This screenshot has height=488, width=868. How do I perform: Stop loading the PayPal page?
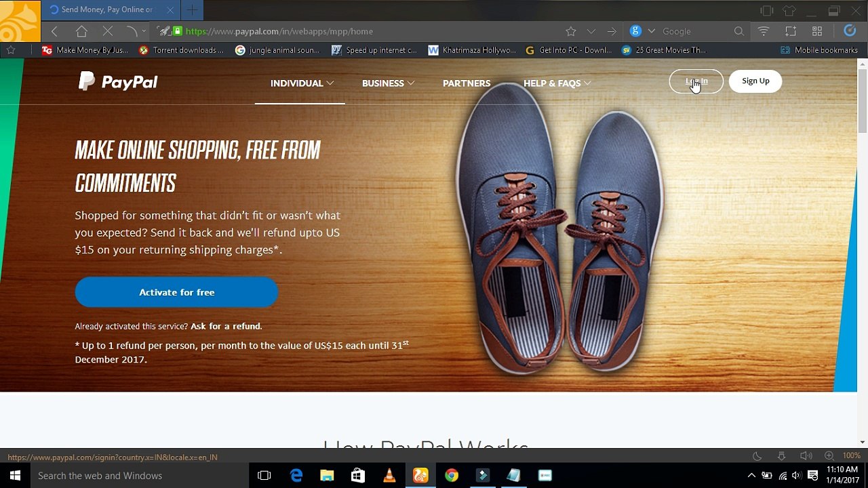(x=107, y=31)
